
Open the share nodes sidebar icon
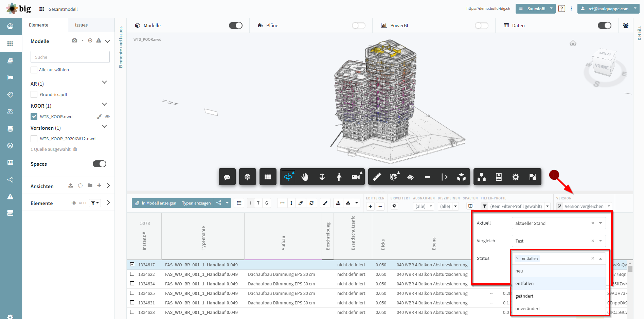coord(10,180)
